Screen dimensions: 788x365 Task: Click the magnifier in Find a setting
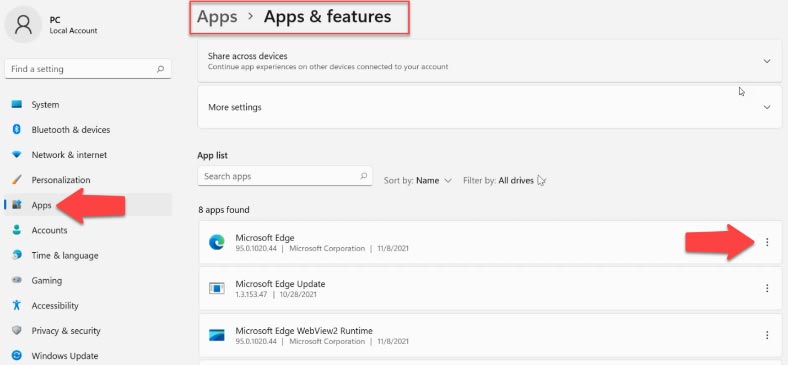[160, 69]
